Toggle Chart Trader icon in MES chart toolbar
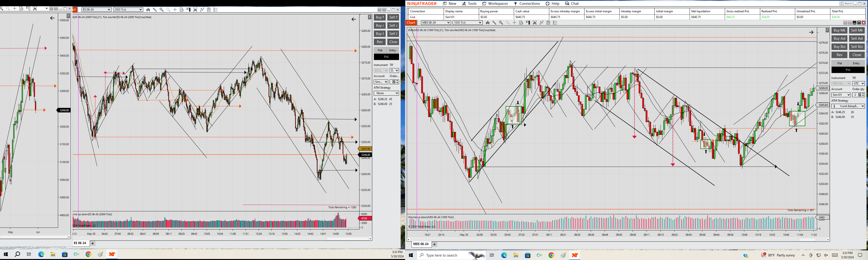Screen dimensions: 868x260 click(x=528, y=23)
